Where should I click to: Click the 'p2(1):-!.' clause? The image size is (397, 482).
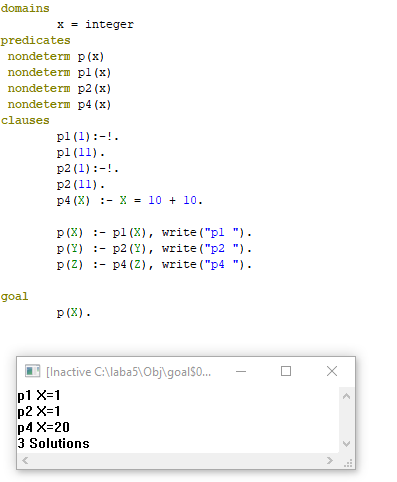pyautogui.click(x=88, y=169)
